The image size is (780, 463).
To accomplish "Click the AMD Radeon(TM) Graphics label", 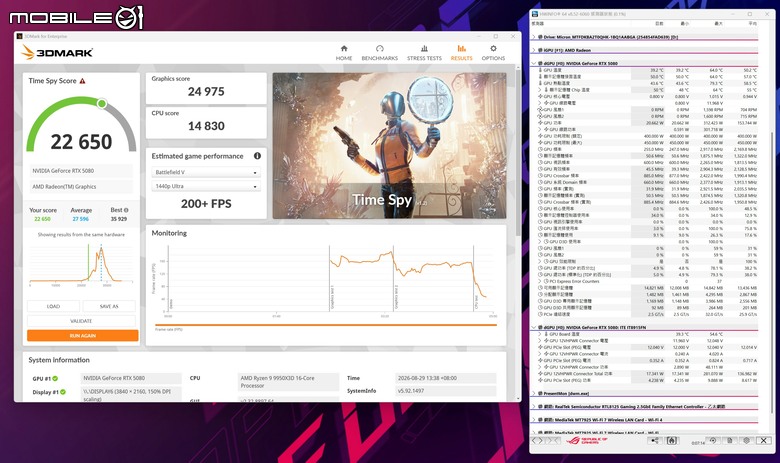I will [81, 186].
